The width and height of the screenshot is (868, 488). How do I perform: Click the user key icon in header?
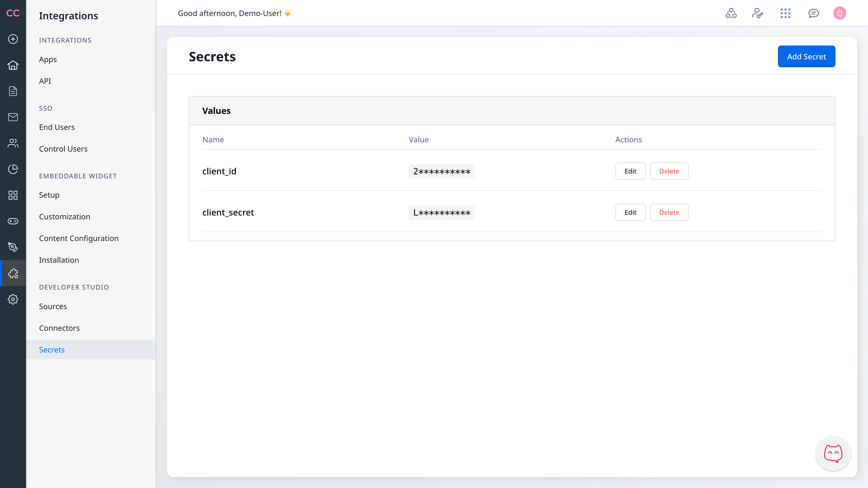click(758, 13)
